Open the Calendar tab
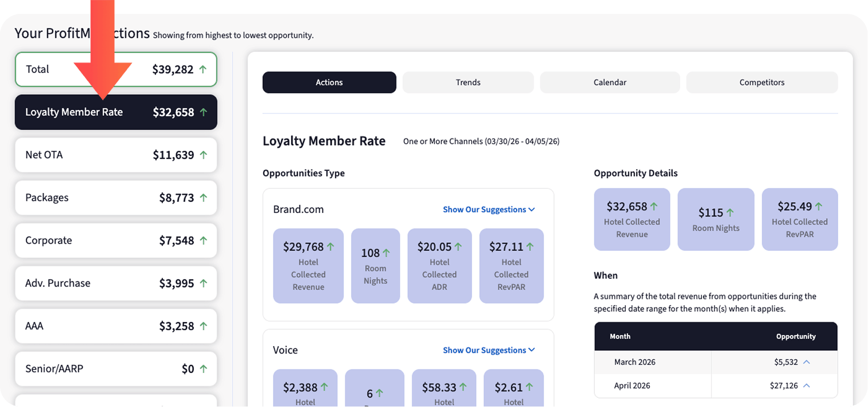Screen dimensions: 868x407 [x=610, y=82]
